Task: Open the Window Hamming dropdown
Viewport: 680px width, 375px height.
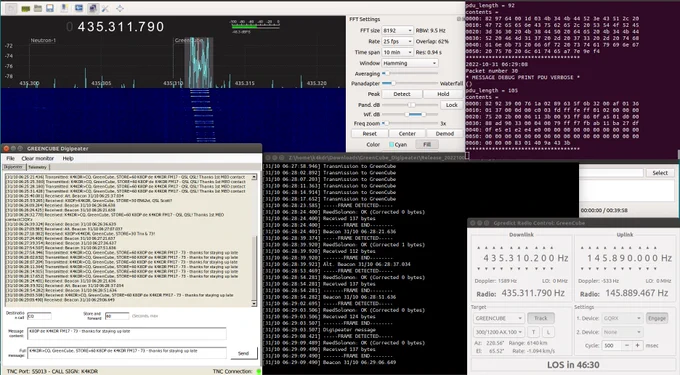Action: pos(410,63)
